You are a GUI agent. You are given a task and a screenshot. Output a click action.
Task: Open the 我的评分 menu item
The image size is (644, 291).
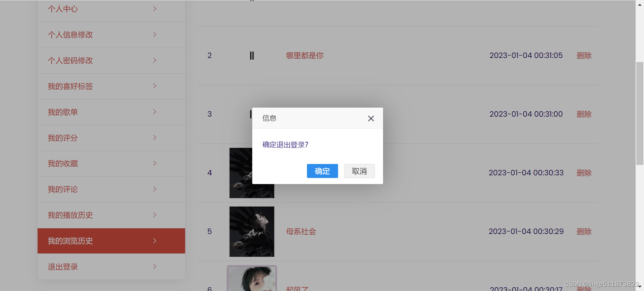(x=111, y=138)
